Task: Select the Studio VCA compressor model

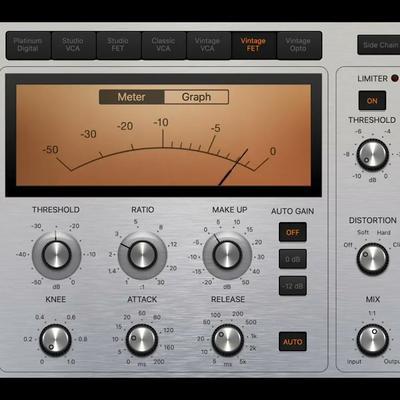Action: pyautogui.click(x=73, y=45)
